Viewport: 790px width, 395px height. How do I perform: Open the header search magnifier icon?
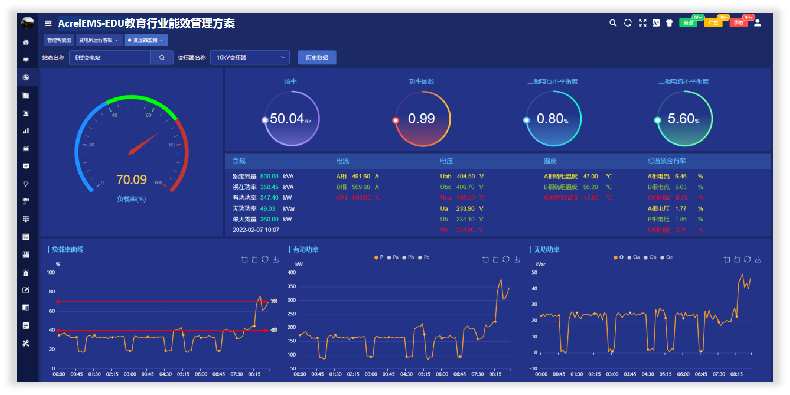613,23
